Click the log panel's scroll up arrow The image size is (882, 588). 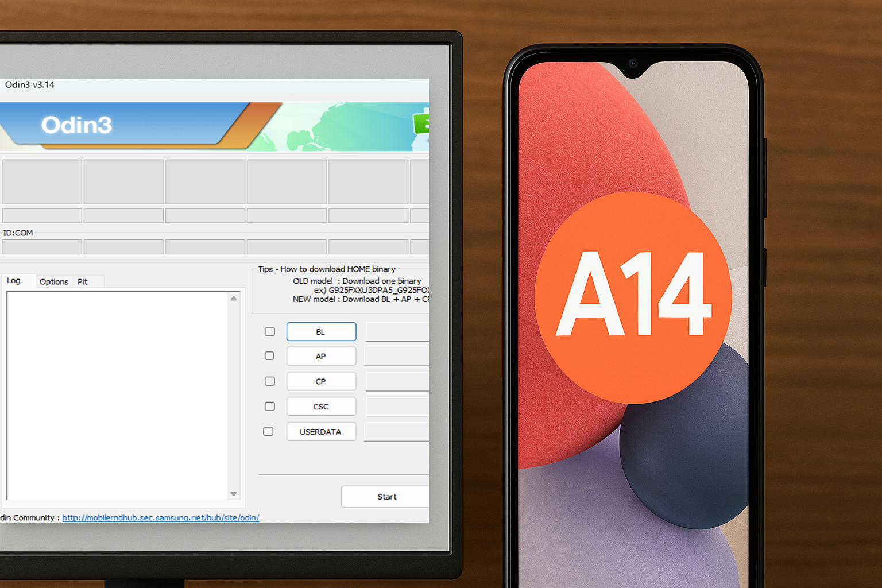coord(234,299)
